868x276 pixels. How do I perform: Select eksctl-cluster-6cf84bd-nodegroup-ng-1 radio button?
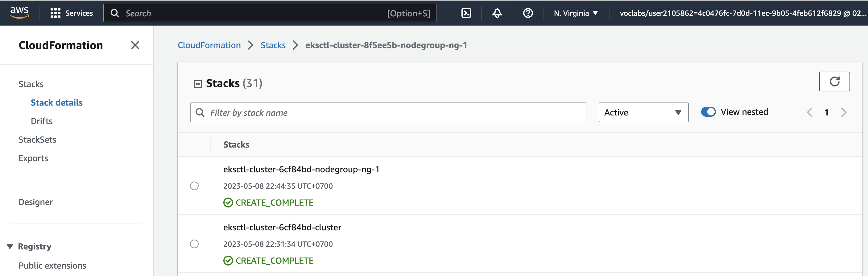click(x=194, y=186)
